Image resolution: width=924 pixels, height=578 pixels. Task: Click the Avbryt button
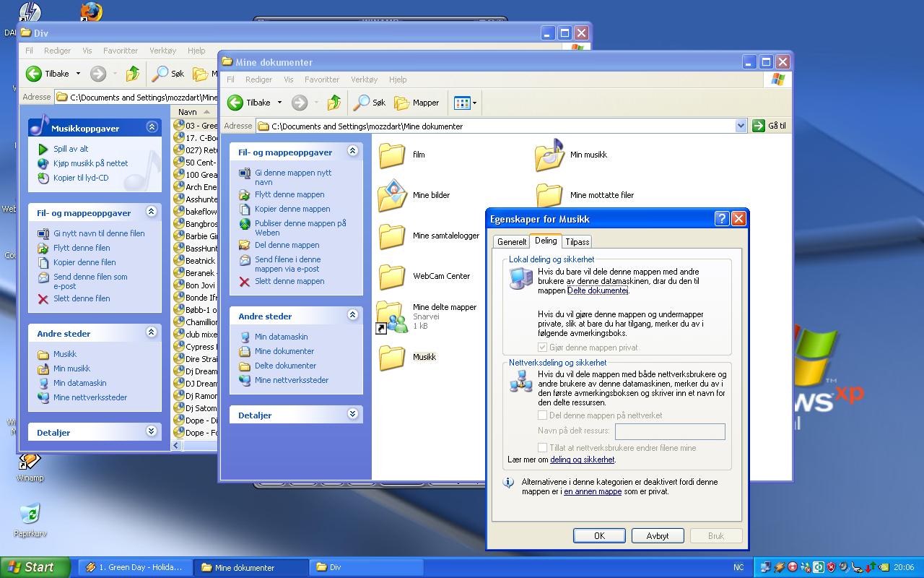click(x=657, y=536)
